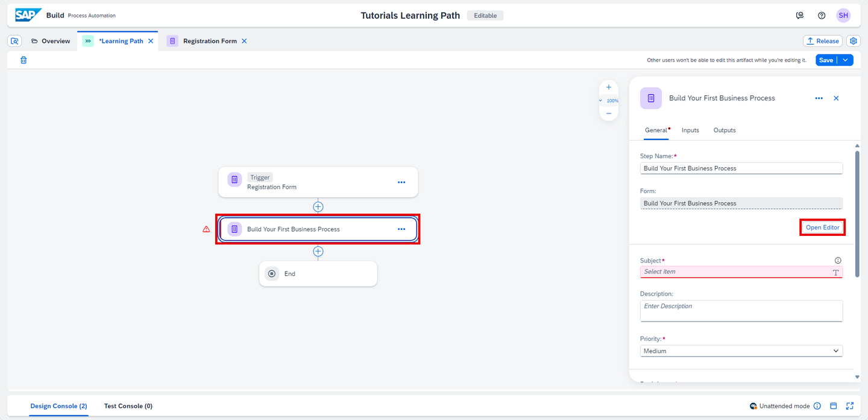This screenshot has width=868, height=420.
Task: Switch to the Overview tab
Action: (x=51, y=41)
